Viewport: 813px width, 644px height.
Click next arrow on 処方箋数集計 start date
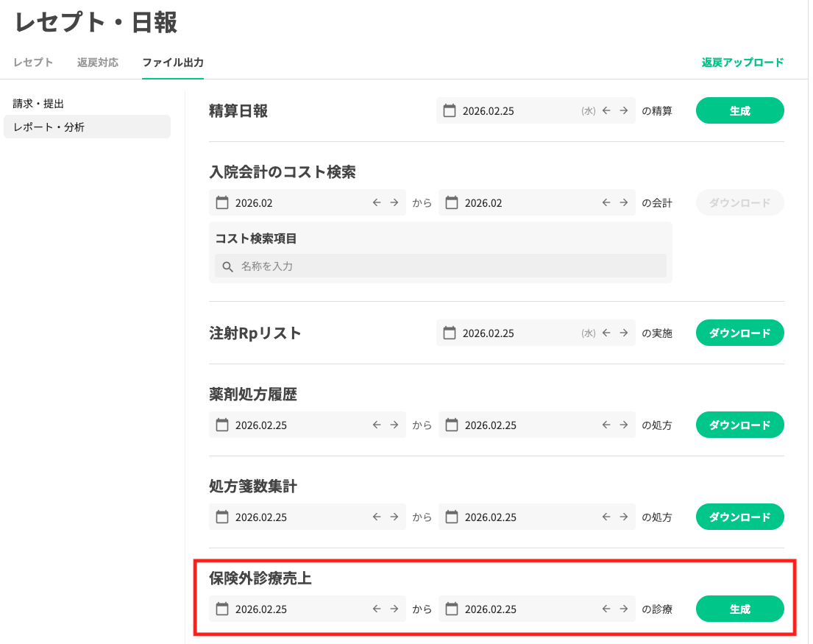click(394, 517)
